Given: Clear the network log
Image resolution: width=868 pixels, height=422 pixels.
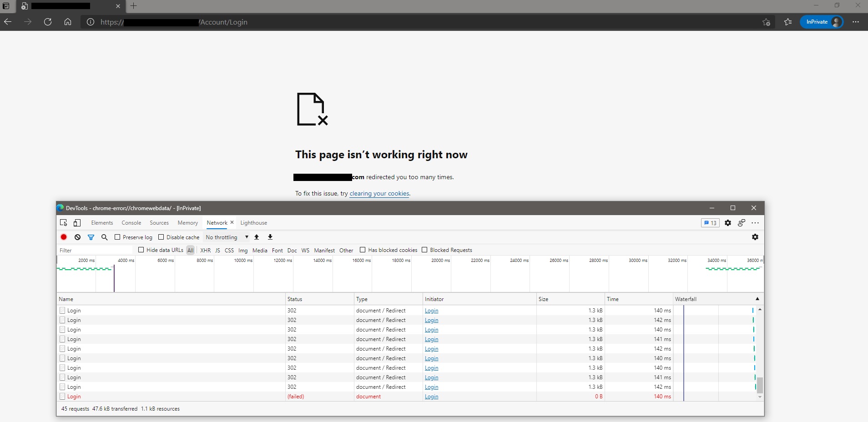Looking at the screenshot, I should pos(77,237).
